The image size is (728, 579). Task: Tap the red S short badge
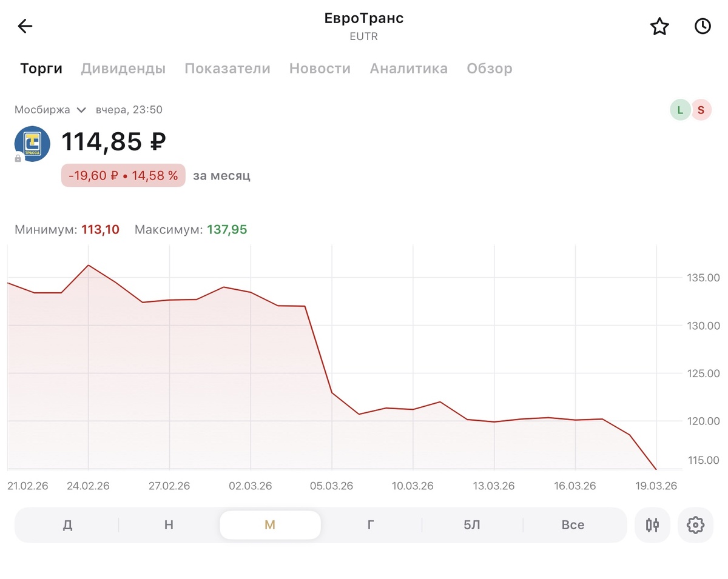click(701, 110)
